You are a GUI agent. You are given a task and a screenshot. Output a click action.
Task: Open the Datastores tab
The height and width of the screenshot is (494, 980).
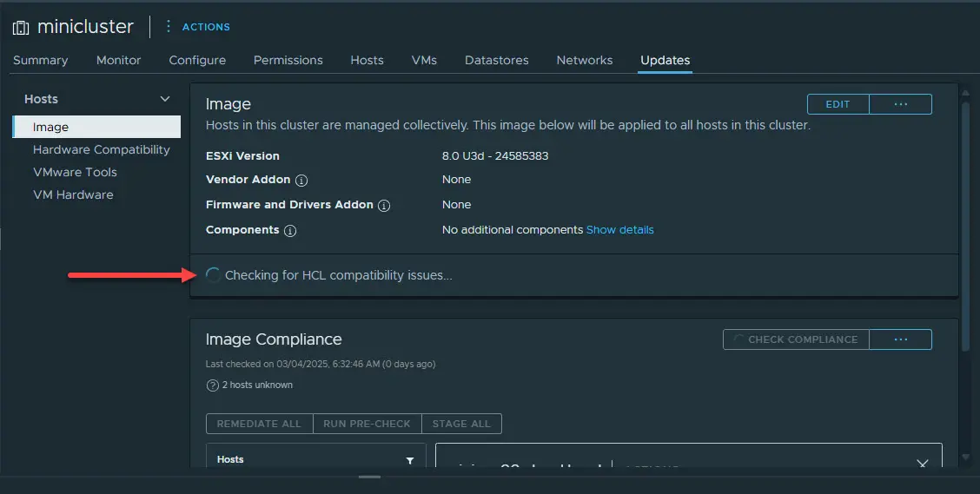[x=497, y=60]
